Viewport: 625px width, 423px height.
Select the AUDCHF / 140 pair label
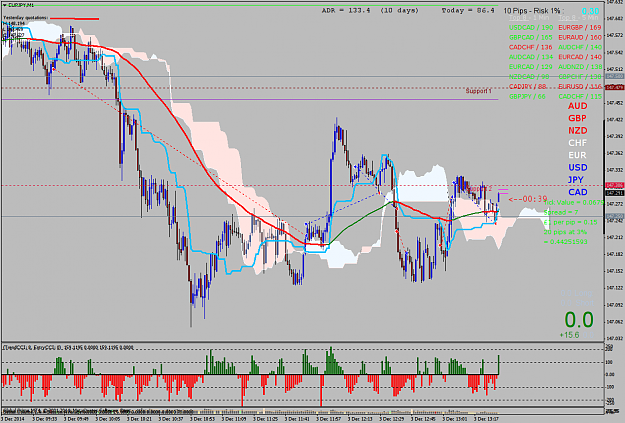[580, 47]
